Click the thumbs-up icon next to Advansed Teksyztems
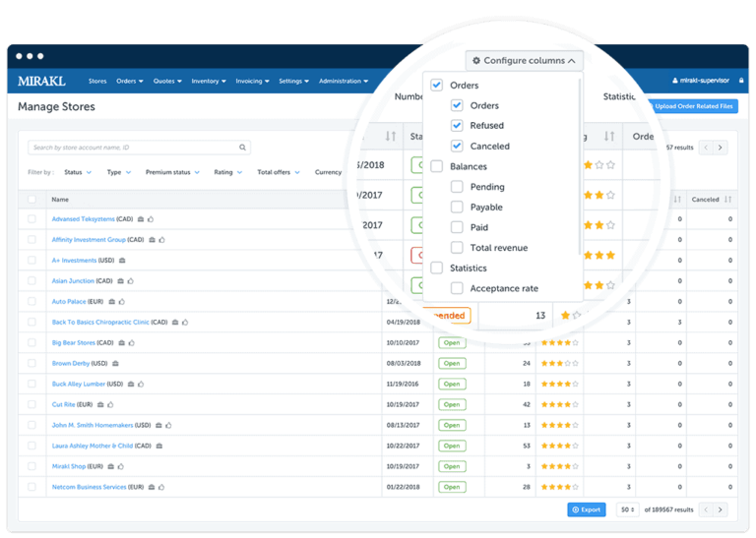The image size is (756, 538). pyautogui.click(x=151, y=219)
